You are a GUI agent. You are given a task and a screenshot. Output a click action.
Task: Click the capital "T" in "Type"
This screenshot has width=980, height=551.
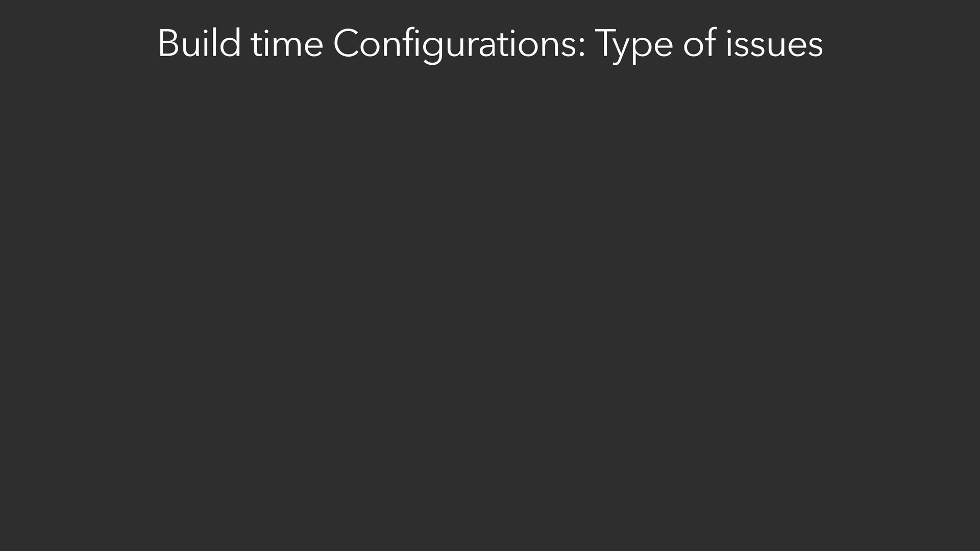click(x=605, y=43)
